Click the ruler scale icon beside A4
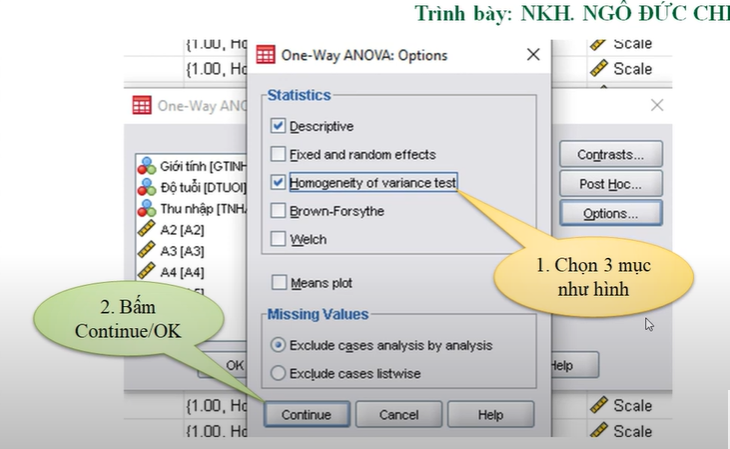Viewport: 730px width, 449px height. (x=146, y=272)
